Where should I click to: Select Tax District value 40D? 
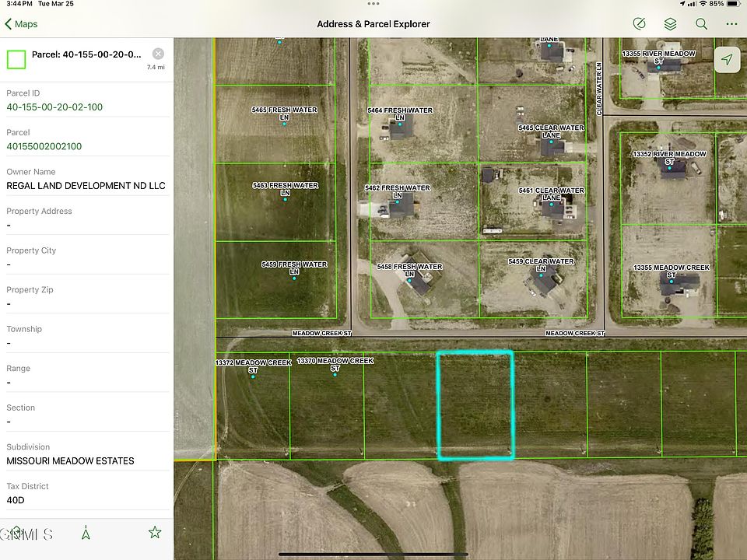(16, 500)
